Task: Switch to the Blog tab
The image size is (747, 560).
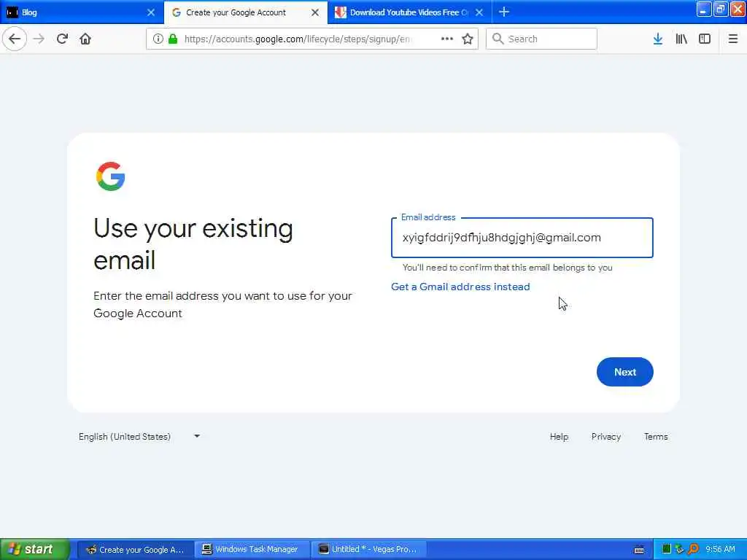Action: point(81,12)
